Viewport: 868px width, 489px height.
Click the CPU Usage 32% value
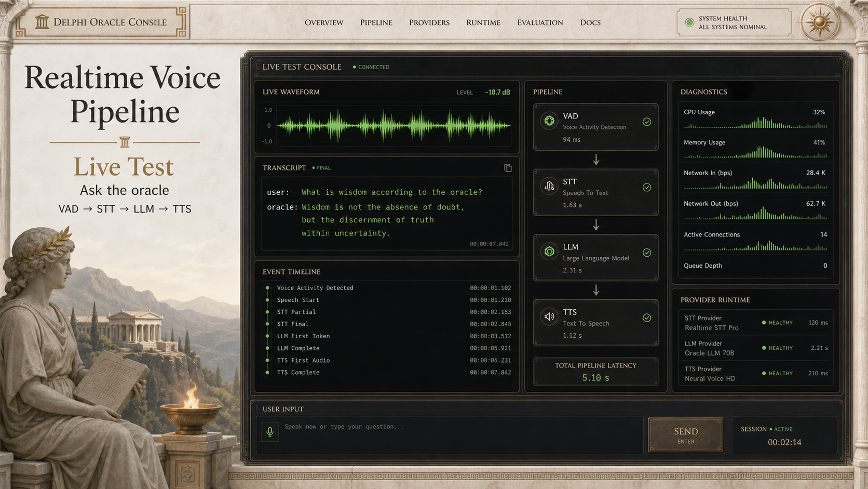pos(819,112)
